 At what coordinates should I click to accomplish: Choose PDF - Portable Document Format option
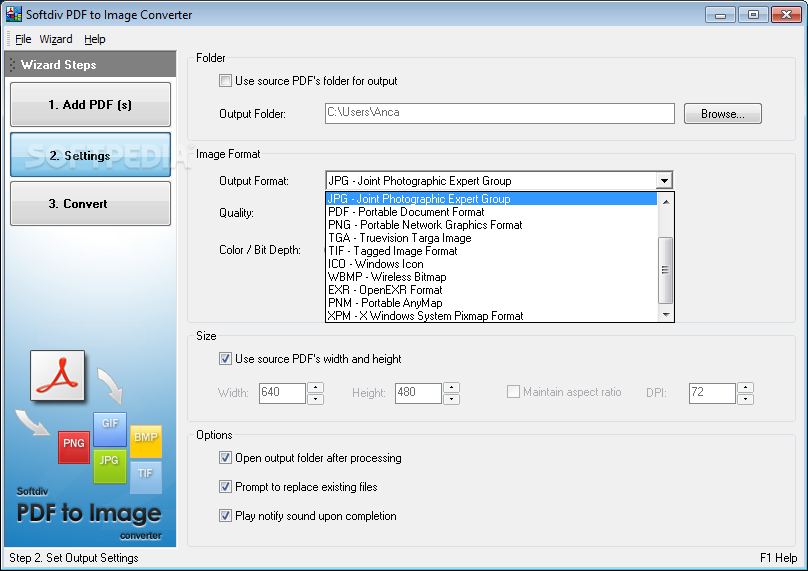coord(492,212)
